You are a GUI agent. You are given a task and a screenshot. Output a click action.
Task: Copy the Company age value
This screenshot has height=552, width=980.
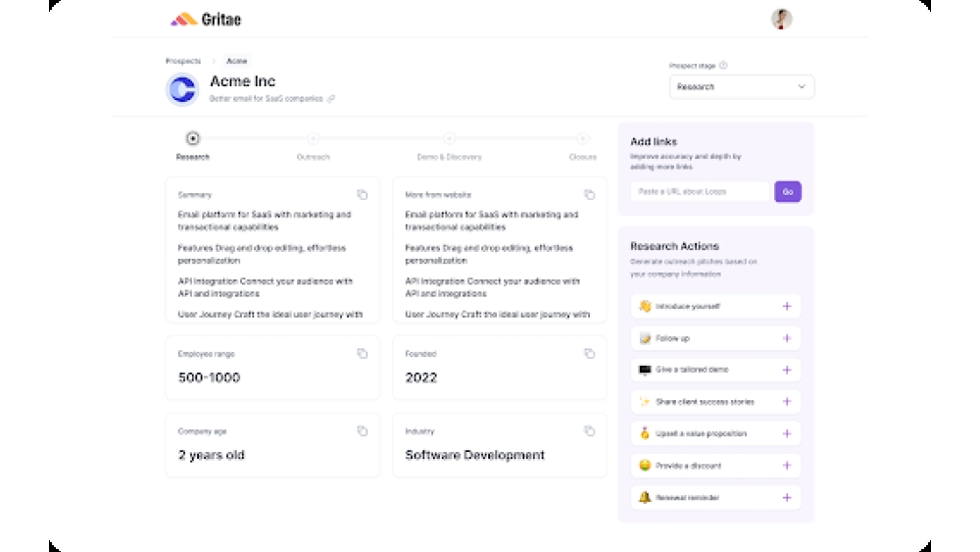point(363,431)
